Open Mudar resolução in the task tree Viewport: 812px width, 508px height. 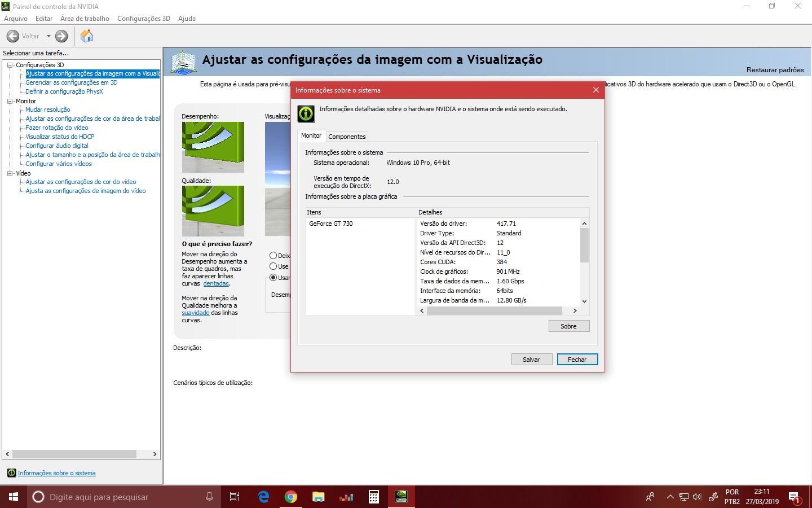click(x=48, y=110)
